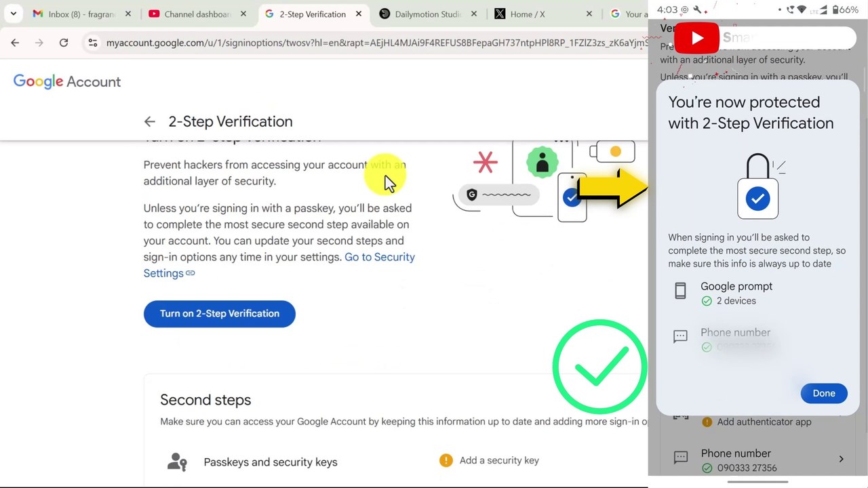The width and height of the screenshot is (868, 488).
Task: Tap Done in the phone dialog
Action: [x=824, y=393]
